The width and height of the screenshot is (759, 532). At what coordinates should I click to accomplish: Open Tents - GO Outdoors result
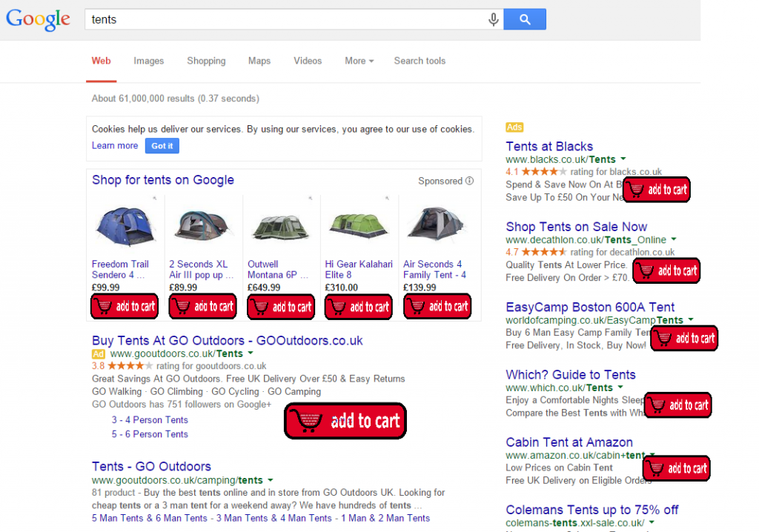point(151,467)
